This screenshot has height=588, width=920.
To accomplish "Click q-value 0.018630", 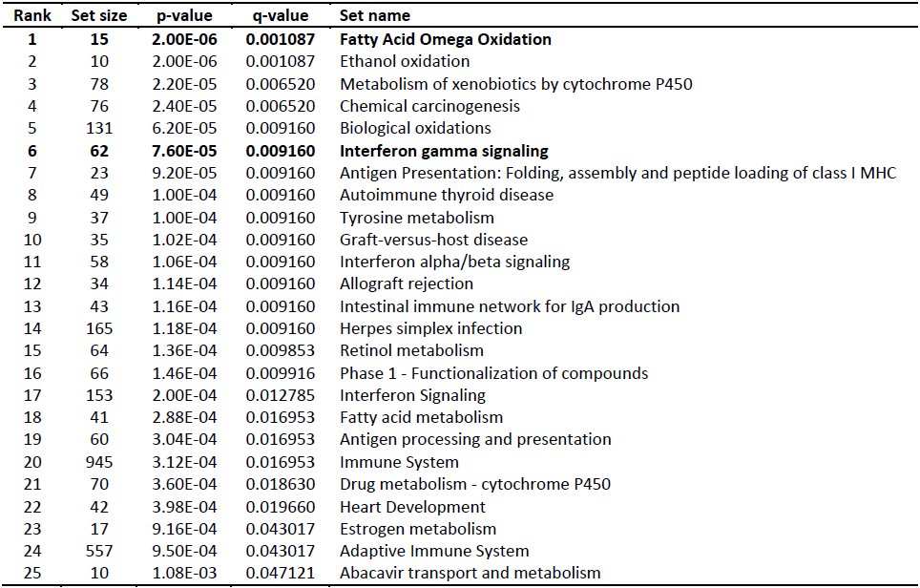I will pos(281,484).
